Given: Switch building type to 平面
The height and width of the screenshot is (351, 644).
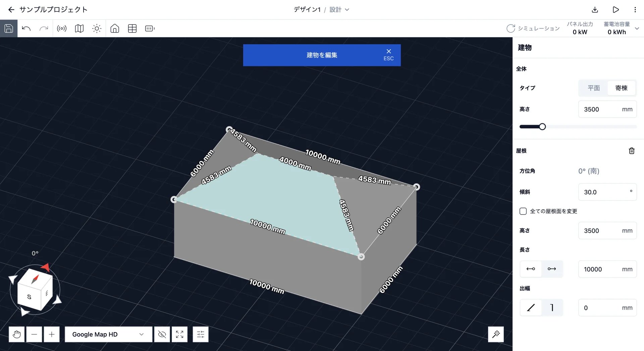Looking at the screenshot, I should (x=593, y=88).
